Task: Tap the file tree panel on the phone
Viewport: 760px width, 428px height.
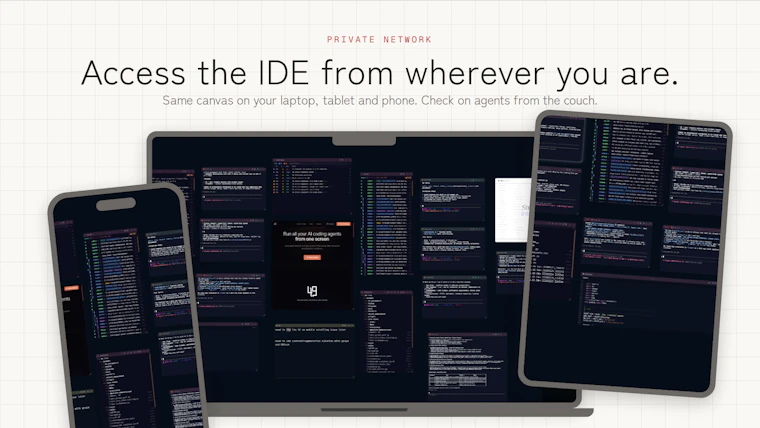Action: coord(125,388)
